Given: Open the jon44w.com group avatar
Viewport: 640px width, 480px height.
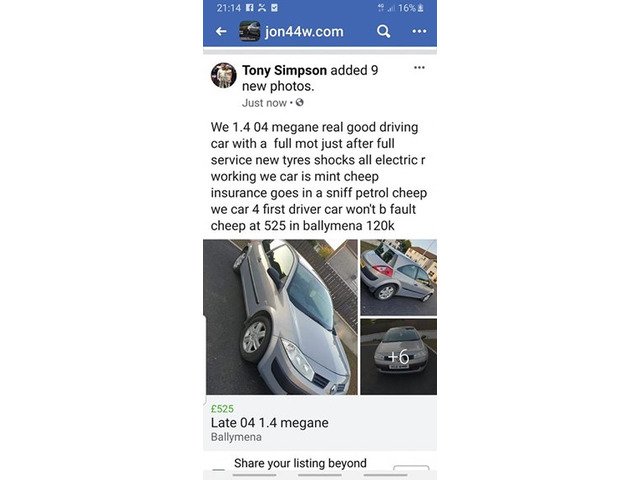Looking at the screenshot, I should (249, 31).
